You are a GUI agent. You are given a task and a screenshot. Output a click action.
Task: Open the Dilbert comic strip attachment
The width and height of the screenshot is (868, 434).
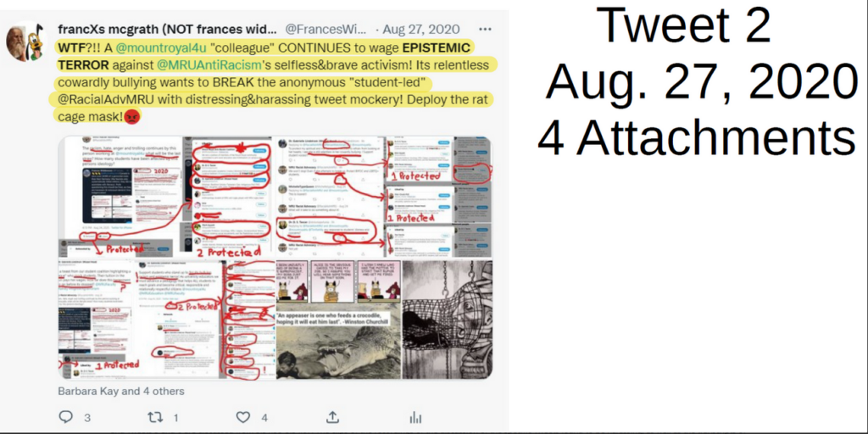pos(338,281)
